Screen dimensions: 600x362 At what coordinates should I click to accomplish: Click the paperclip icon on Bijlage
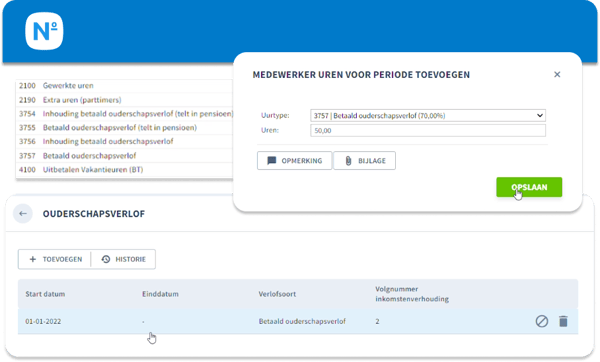coord(348,161)
